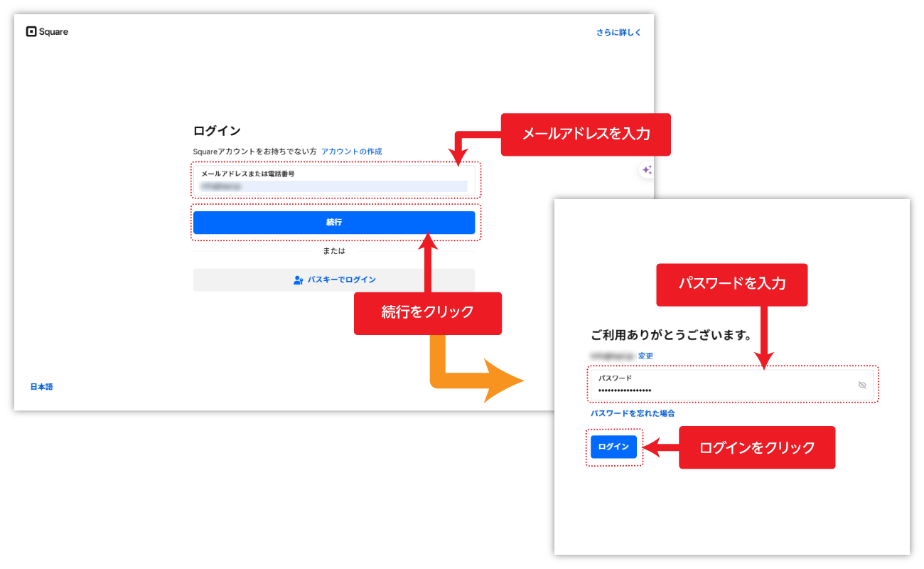The height and width of the screenshot is (569, 924).
Task: Click さらに詳しく at top right
Action: tap(618, 32)
